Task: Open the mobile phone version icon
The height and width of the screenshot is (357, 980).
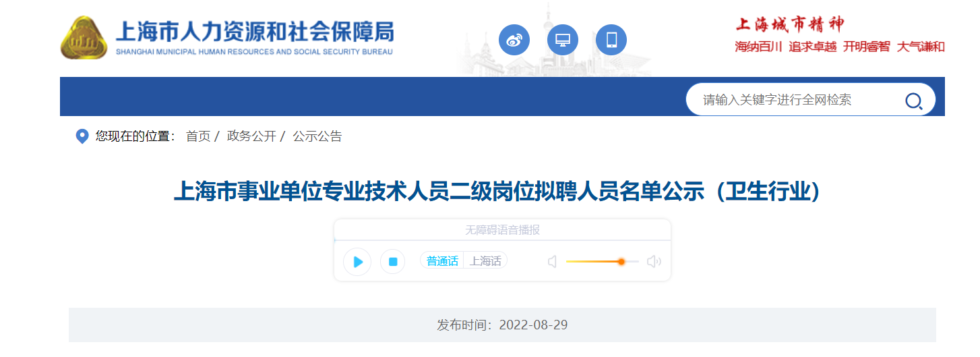Action: [611, 40]
